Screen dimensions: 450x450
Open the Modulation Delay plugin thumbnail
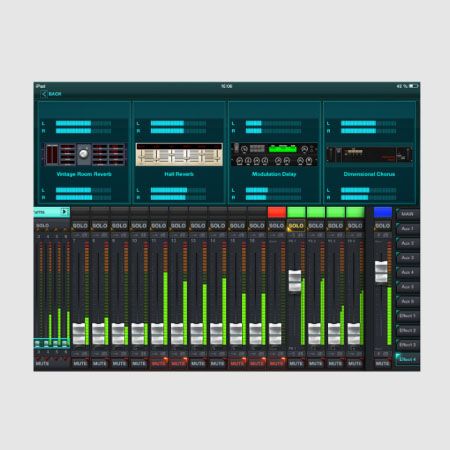click(x=274, y=154)
